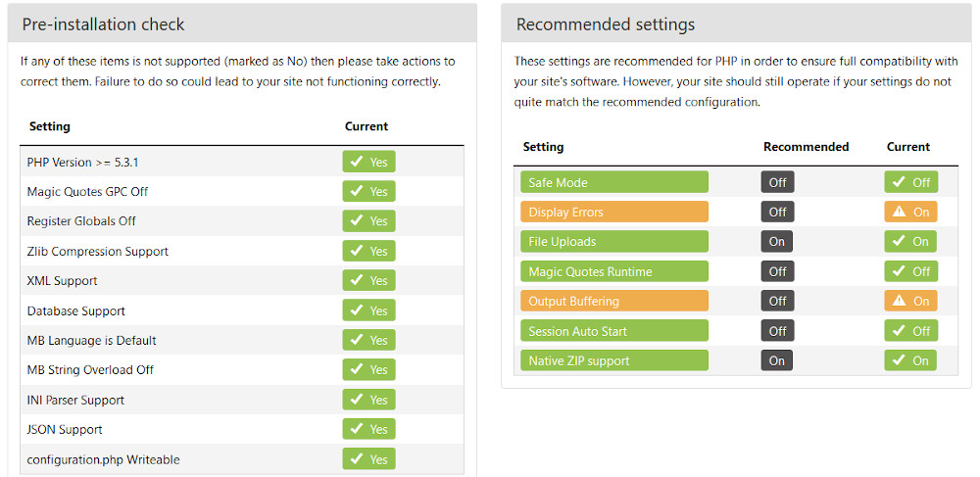
Task: Click the warning triangle icon for Output Buffering
Action: click(x=899, y=301)
